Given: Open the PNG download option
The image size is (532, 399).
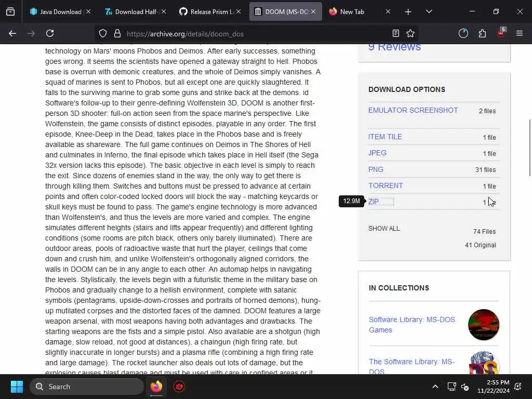Looking at the screenshot, I should (x=376, y=169).
